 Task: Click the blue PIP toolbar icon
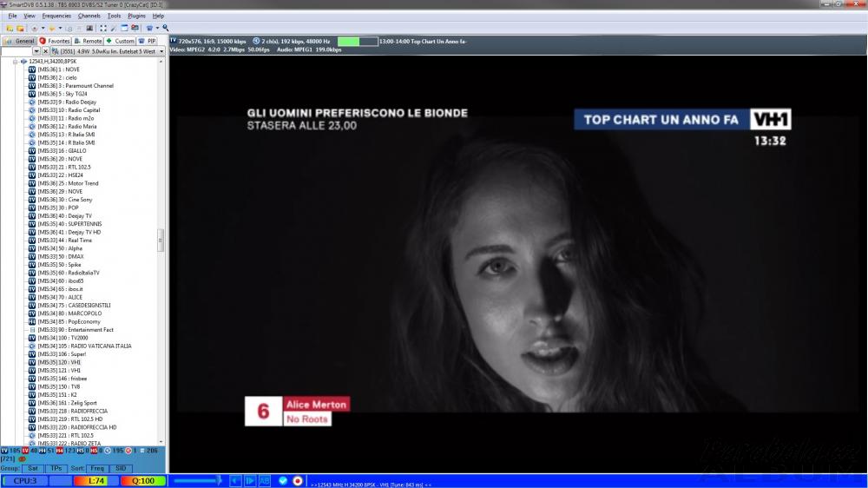149,29
